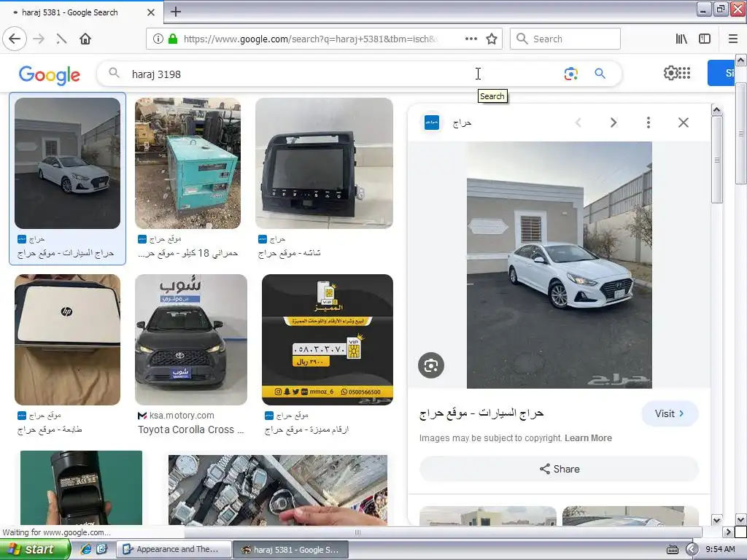Visit the Haraj cars page
Viewport: 747px width, 560px height.
pos(670,414)
